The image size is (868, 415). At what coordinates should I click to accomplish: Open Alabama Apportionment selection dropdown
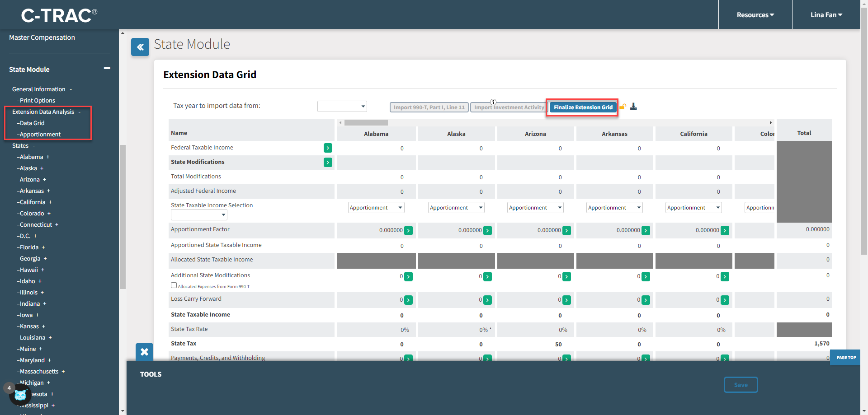point(376,208)
